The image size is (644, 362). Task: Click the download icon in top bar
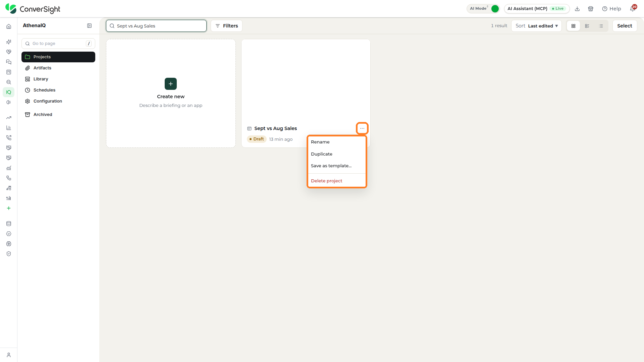click(577, 9)
